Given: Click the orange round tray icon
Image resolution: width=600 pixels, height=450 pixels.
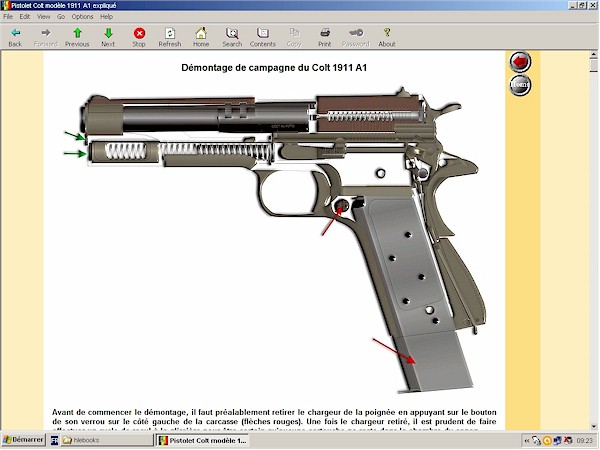Looking at the screenshot, I should pos(547,441).
